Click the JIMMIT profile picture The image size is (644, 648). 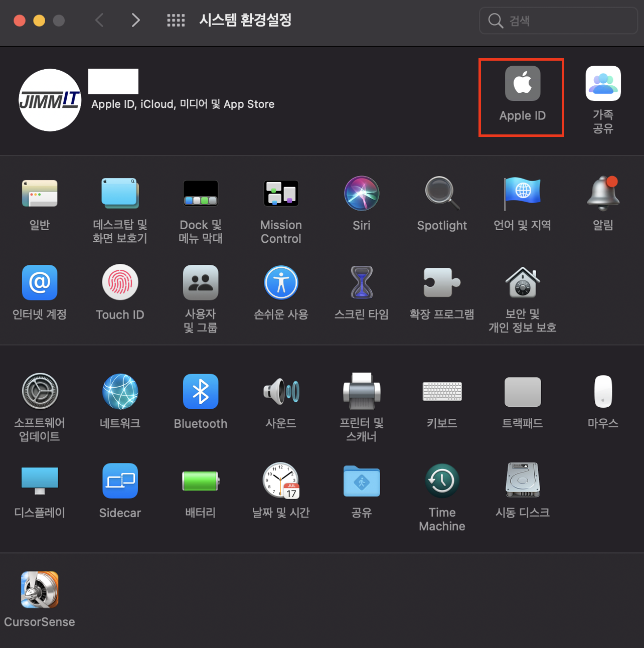tap(50, 100)
